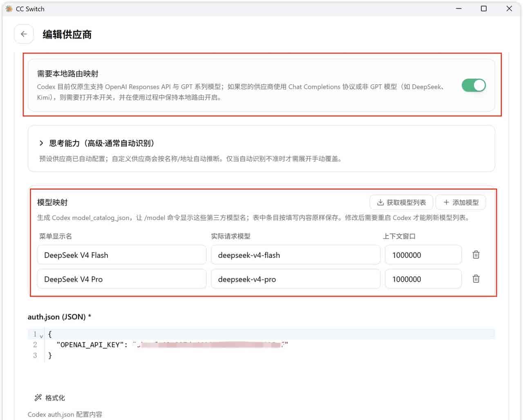Click the 编辑供应商 page title
Screen dimensions: 523x420
[67, 35]
